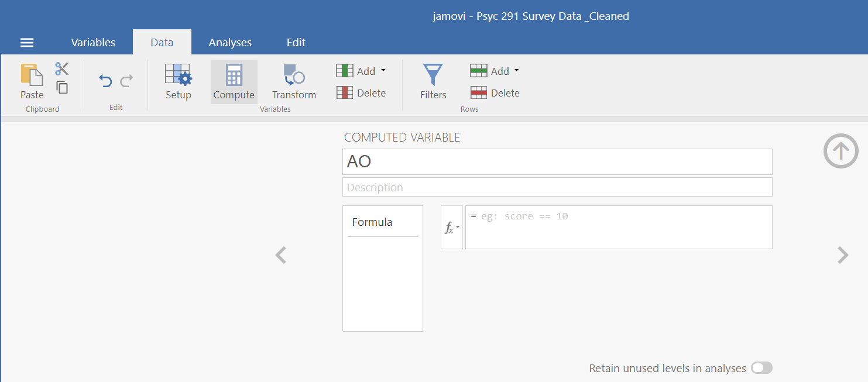
Task: Go to the next variable arrow
Action: point(843,255)
